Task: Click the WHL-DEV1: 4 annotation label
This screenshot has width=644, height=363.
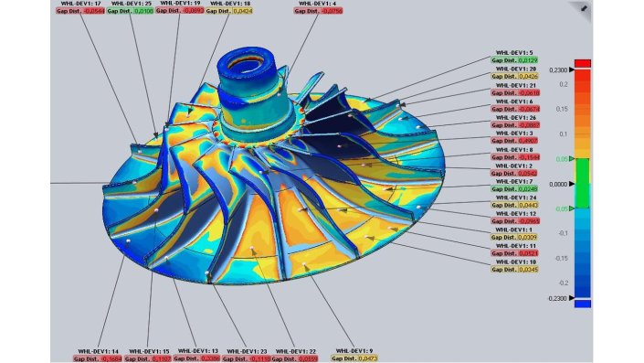Action: pyautogui.click(x=318, y=4)
